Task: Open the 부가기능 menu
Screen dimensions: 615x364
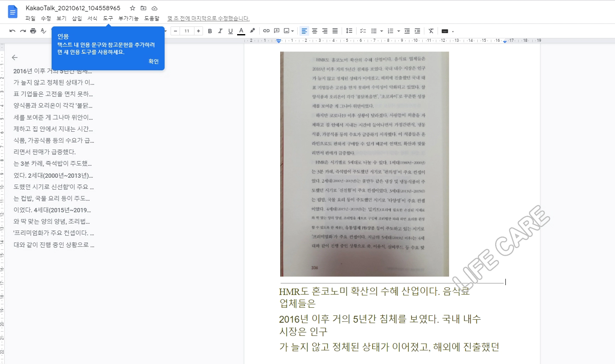Action: tap(128, 18)
